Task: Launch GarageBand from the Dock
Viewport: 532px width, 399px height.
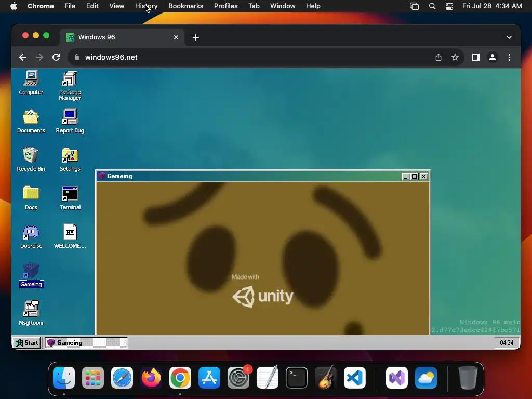Action: pyautogui.click(x=326, y=378)
